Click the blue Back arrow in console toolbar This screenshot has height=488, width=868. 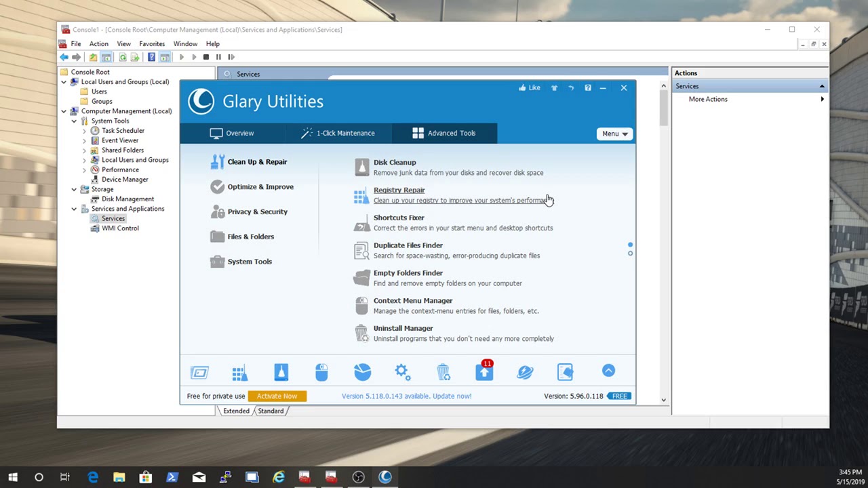point(64,57)
